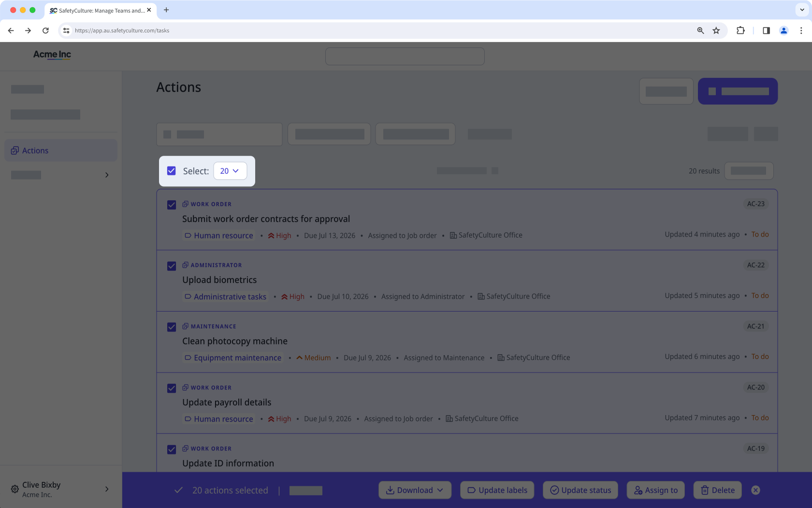Screen dimensions: 812x508
Task: Click the Acme Inc logo
Action: click(x=52, y=55)
